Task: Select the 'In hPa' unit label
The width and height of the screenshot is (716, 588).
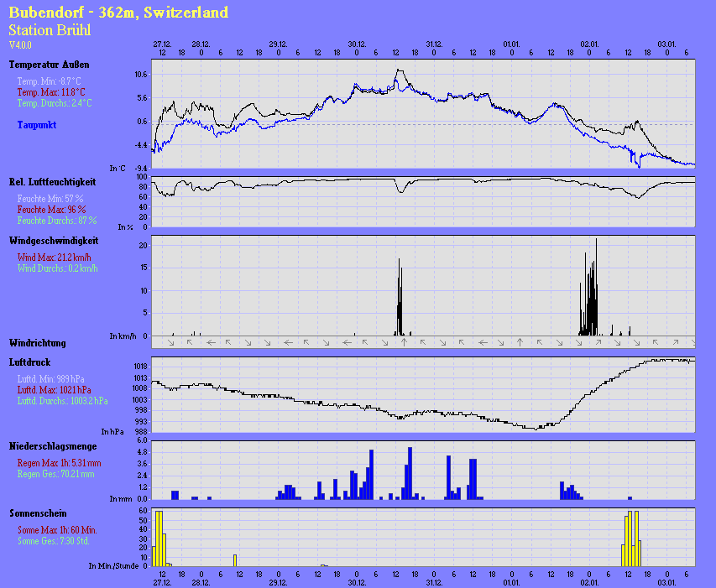Action: [112, 431]
